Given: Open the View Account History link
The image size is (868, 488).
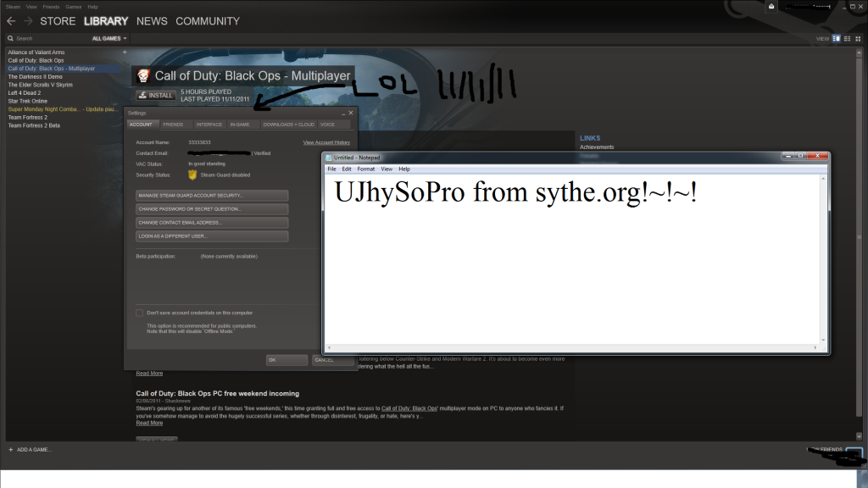Looking at the screenshot, I should [x=326, y=142].
